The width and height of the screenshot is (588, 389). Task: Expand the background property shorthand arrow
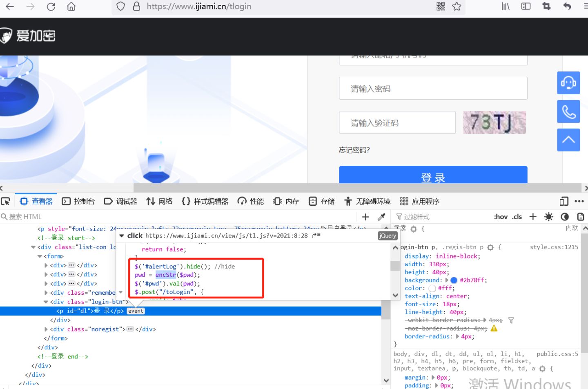pos(447,280)
